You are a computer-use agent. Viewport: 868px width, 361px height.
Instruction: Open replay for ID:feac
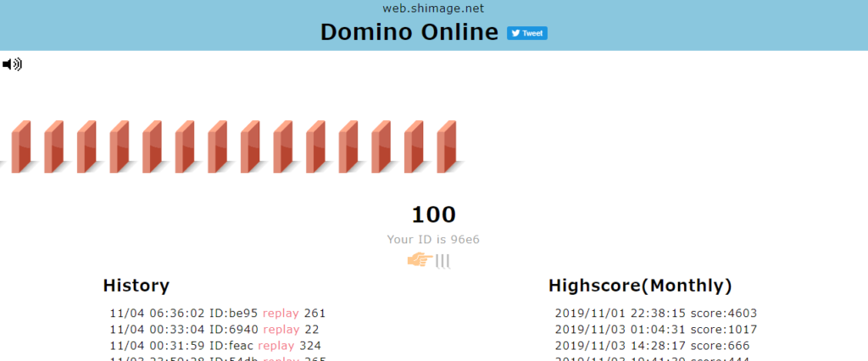275,345
